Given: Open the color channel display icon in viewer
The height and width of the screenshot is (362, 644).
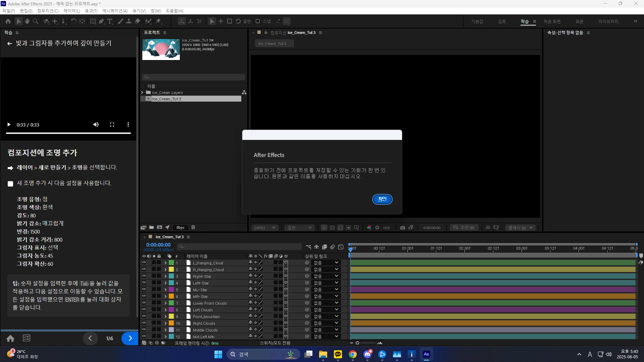Looking at the screenshot, I should [369, 228].
